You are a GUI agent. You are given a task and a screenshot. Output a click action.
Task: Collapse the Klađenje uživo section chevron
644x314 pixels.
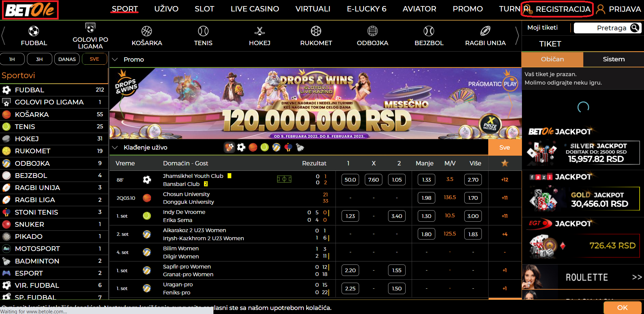(115, 147)
